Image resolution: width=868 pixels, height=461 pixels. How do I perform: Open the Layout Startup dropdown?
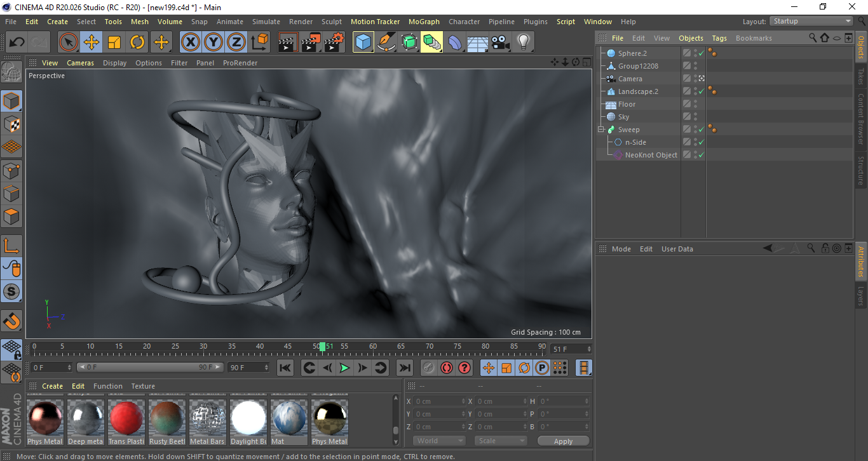[x=811, y=21]
